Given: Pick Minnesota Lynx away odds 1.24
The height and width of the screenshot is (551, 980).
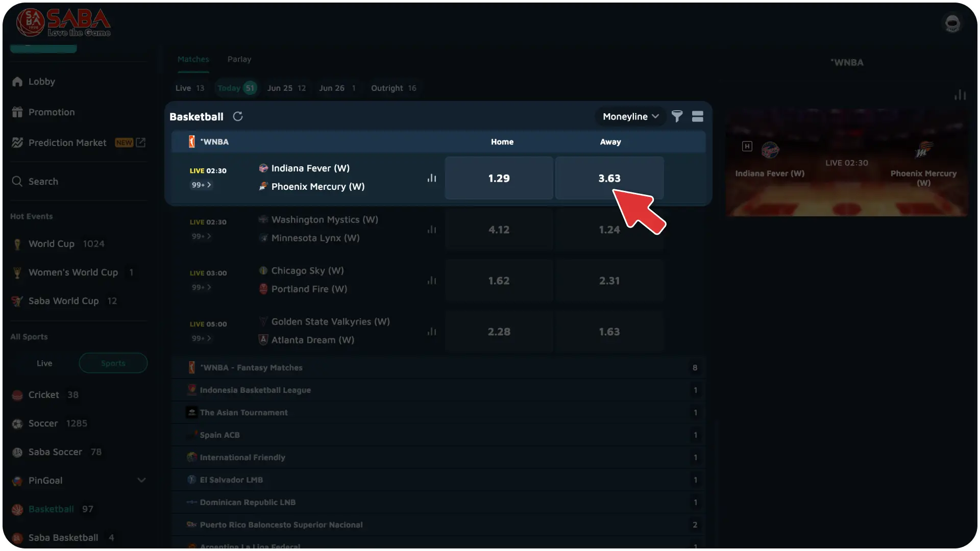Looking at the screenshot, I should pyautogui.click(x=609, y=230).
